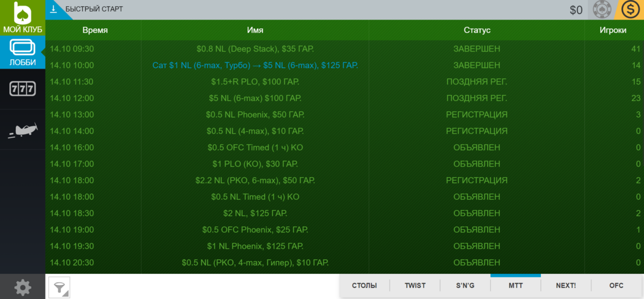Viewport: 644px width, 299px height.
Task: Switch to the S'N'G tab
Action: [x=465, y=286]
